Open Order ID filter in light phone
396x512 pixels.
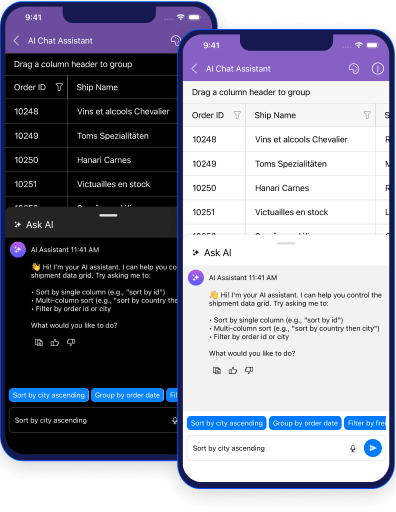(x=237, y=115)
